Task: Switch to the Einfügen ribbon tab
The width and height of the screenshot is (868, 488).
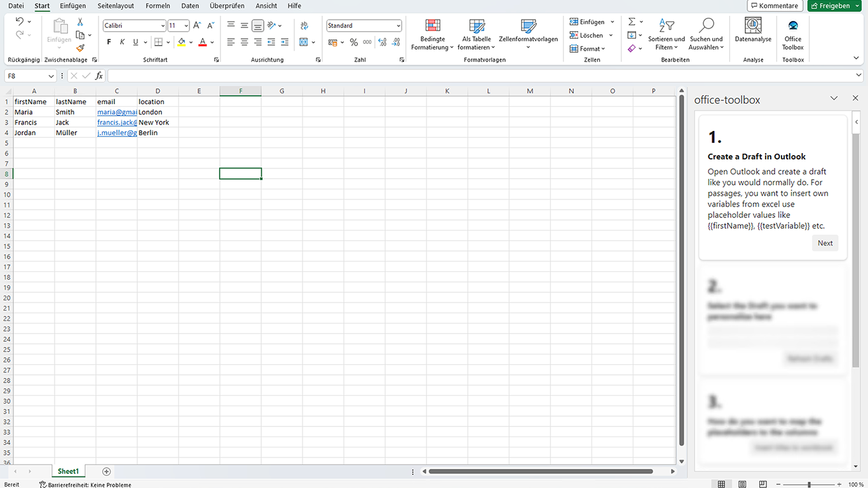Action: coord(73,6)
